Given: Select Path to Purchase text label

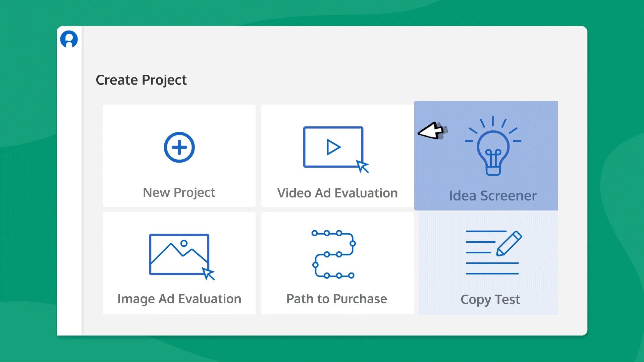Looking at the screenshot, I should click(x=336, y=299).
